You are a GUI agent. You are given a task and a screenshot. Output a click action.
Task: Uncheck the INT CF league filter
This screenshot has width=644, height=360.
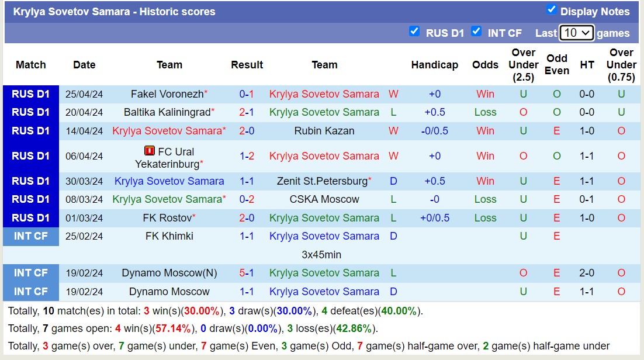pyautogui.click(x=476, y=32)
